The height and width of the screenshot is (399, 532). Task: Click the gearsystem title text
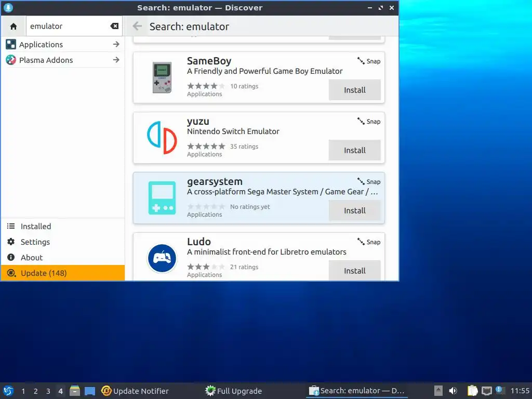[x=215, y=182]
